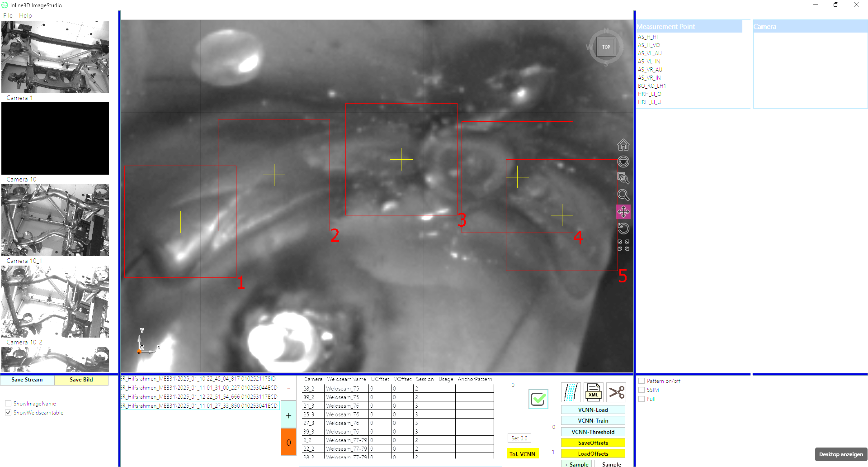Click the Session column header in weldseam table
The image size is (868, 467).
point(425,379)
